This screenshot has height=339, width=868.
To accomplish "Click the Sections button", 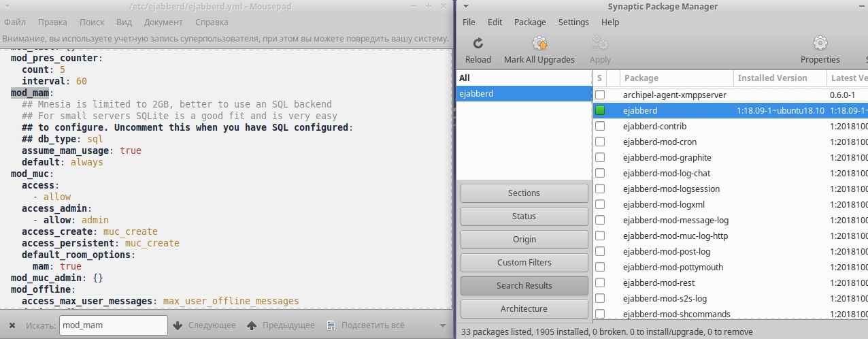I will tap(524, 193).
